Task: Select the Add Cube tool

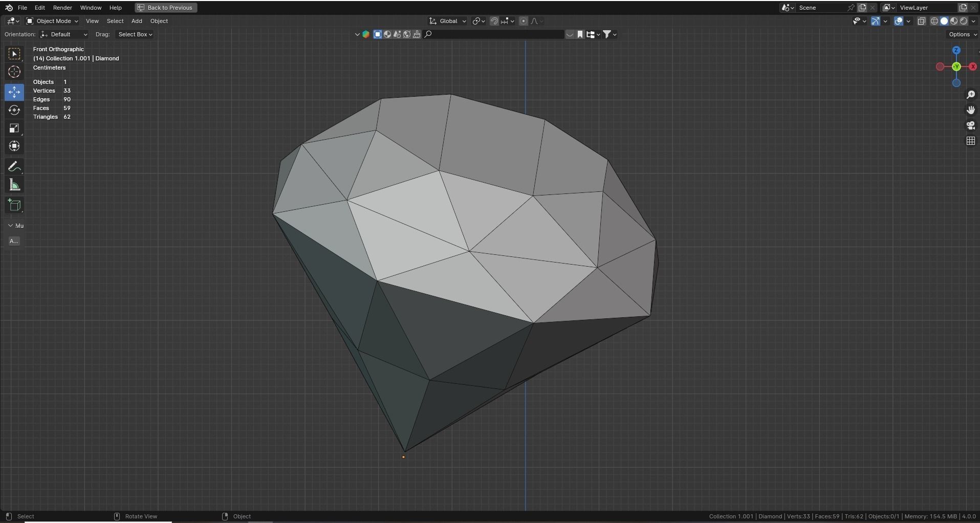Action: 14,205
